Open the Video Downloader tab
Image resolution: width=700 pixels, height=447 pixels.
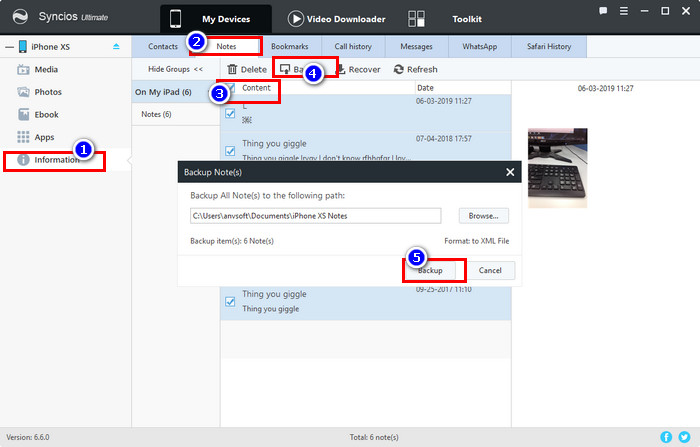[x=336, y=19]
